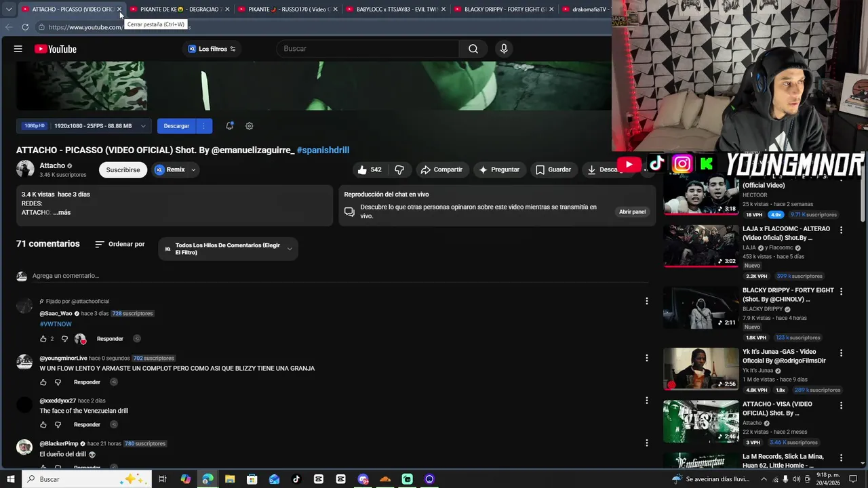Viewport: 868px width, 488px height.
Task: Click the Preguntar button
Action: click(498, 169)
